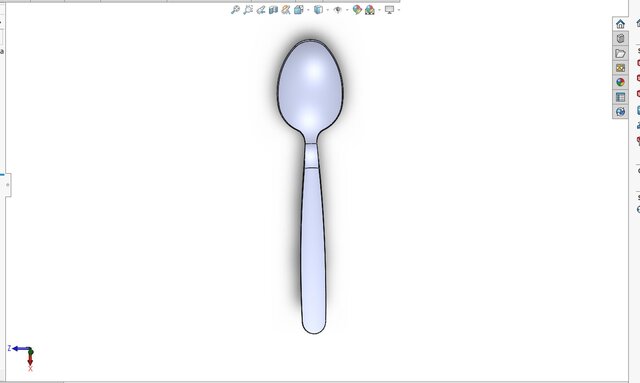
Task: Expand the Hide/Show Items dropdown arrow
Action: click(347, 10)
